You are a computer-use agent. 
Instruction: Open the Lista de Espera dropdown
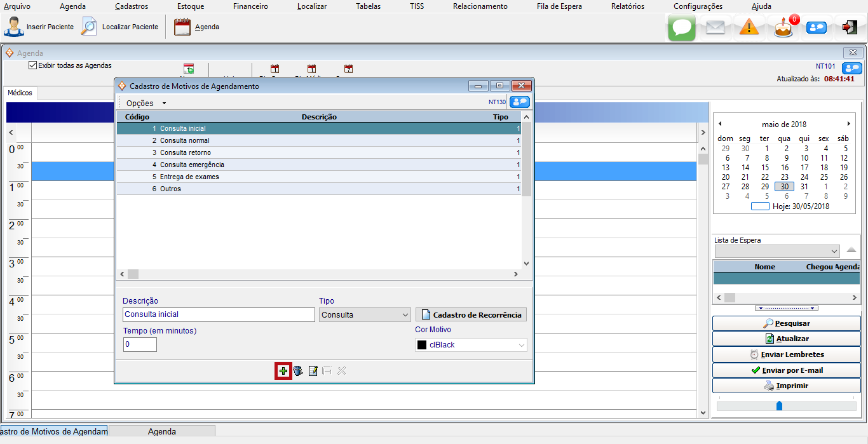coord(776,252)
